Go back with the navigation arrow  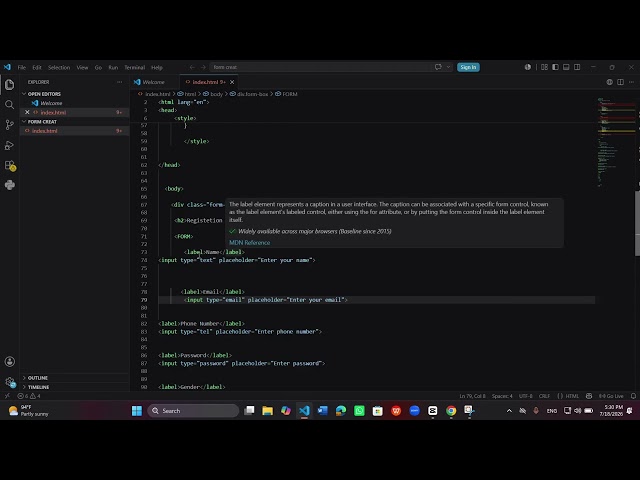coord(192,67)
